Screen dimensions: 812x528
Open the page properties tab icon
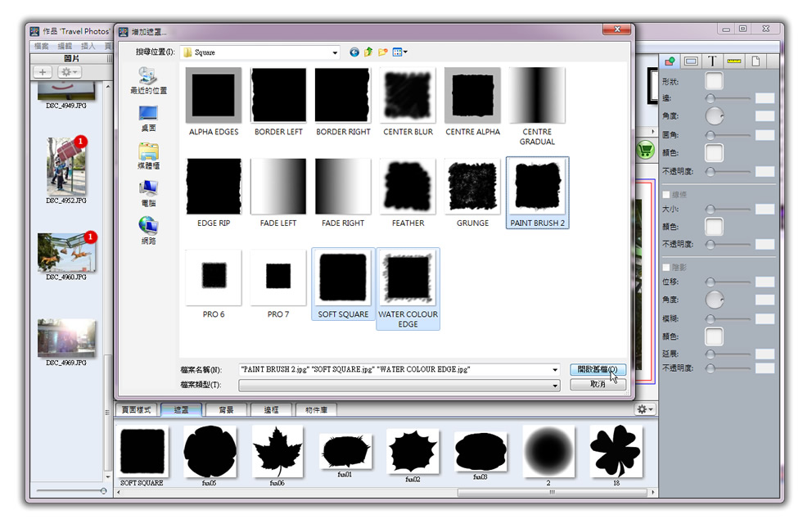click(x=756, y=61)
